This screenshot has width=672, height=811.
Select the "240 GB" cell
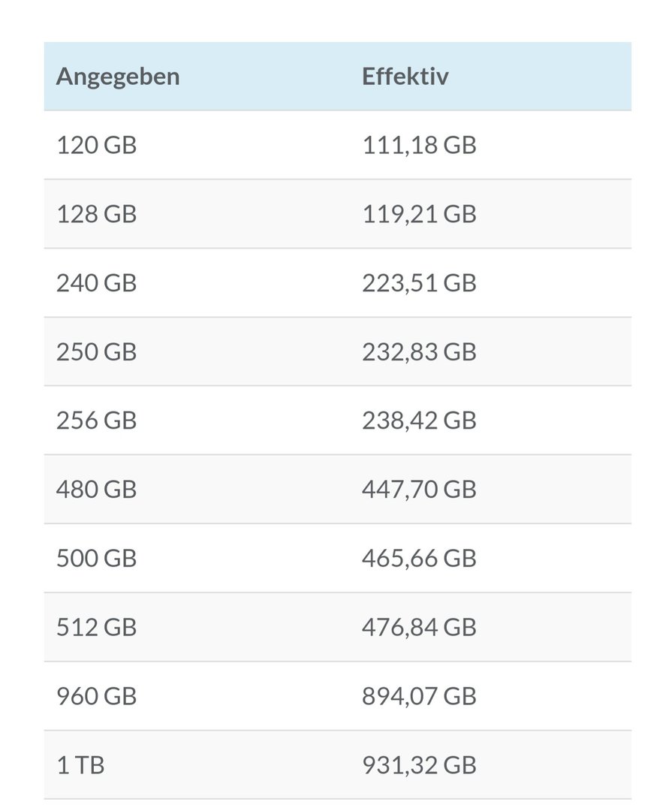tap(97, 283)
